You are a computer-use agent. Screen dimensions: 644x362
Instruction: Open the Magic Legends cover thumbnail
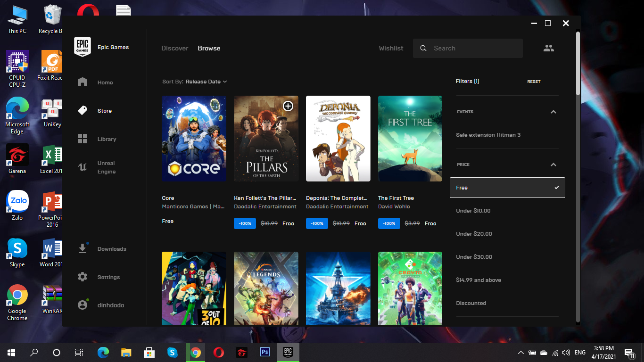pyautogui.click(x=266, y=288)
